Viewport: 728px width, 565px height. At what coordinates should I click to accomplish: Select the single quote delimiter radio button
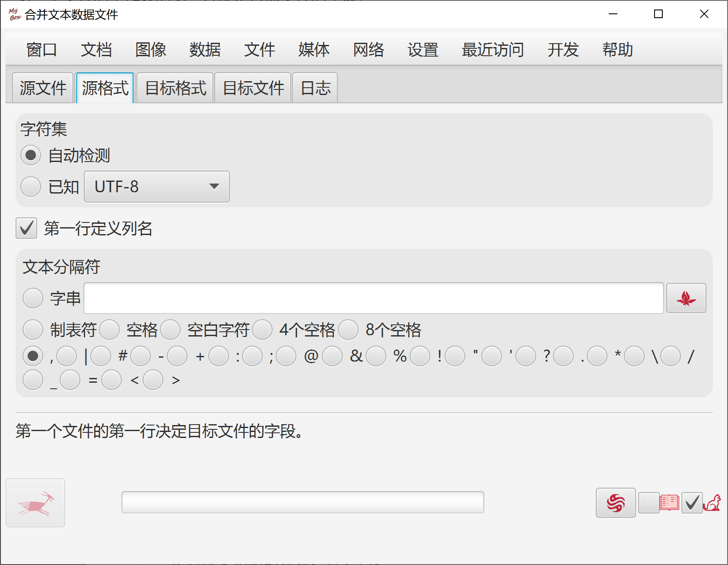click(x=492, y=356)
